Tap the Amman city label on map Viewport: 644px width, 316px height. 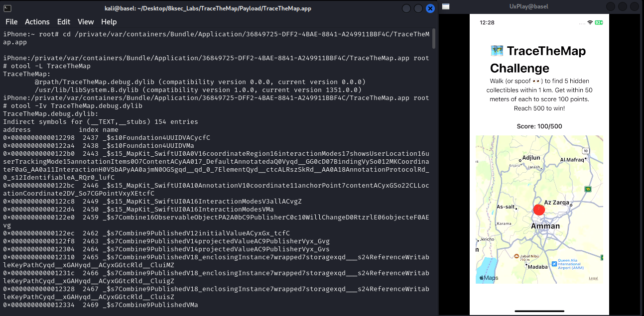click(x=545, y=226)
